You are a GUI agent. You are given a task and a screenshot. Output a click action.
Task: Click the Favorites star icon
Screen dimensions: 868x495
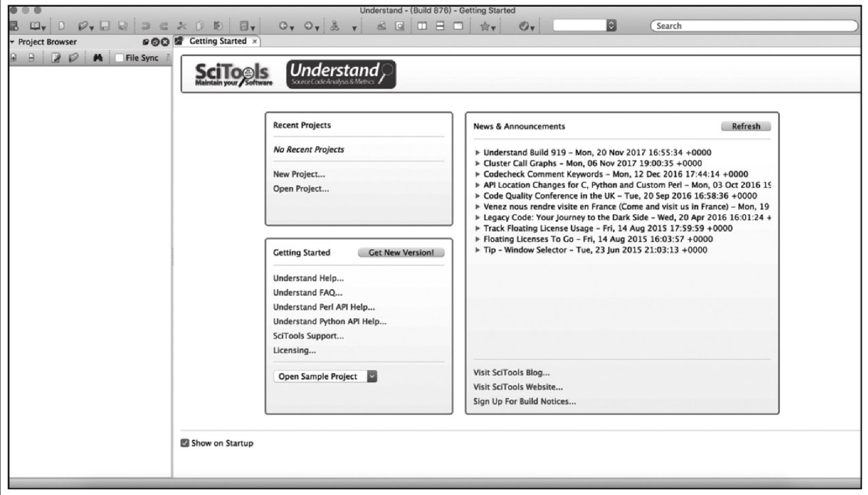(485, 27)
